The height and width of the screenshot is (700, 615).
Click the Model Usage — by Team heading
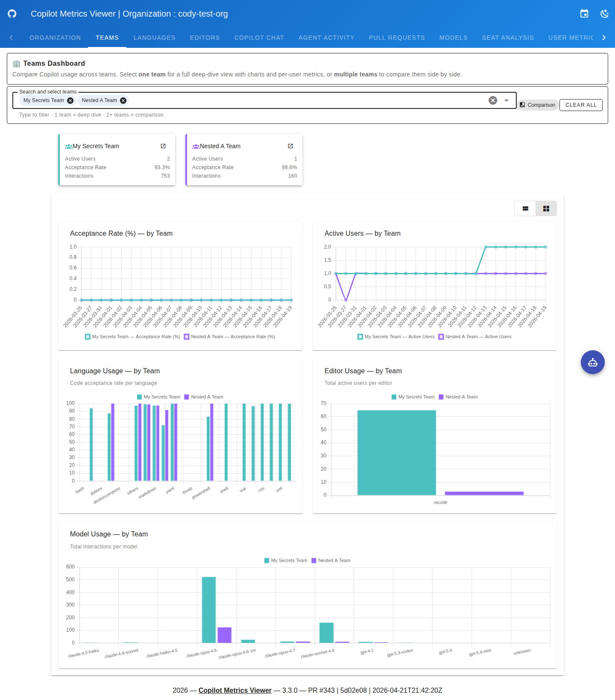click(x=109, y=534)
